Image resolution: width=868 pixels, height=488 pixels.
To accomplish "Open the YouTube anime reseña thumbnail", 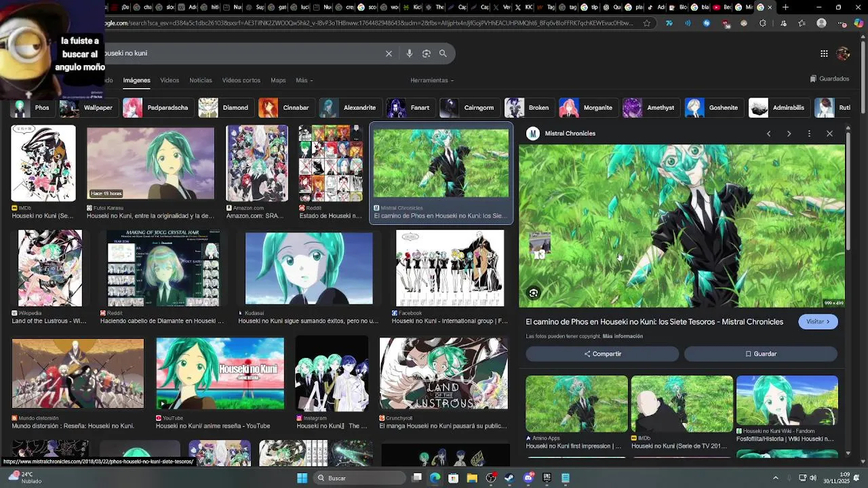I will point(220,373).
